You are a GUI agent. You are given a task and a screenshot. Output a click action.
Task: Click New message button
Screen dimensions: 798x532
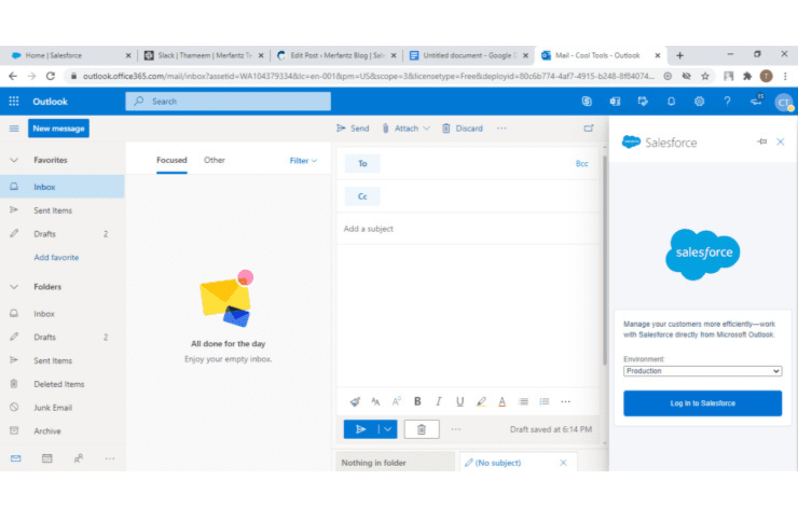59,128
